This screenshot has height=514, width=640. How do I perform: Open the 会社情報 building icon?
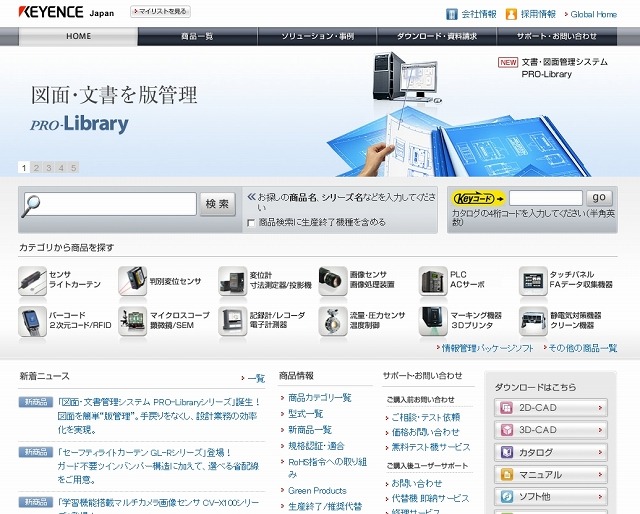click(451, 14)
